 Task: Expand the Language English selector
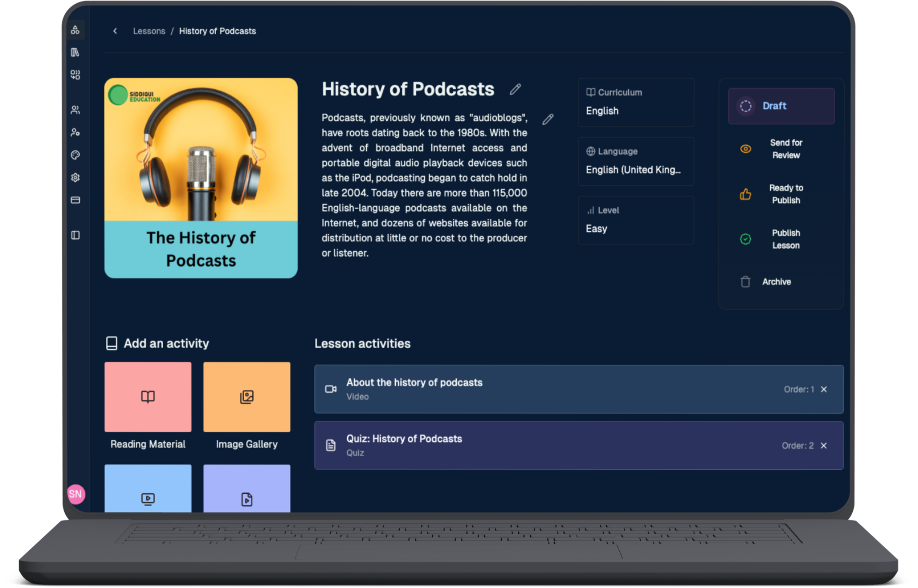pos(636,170)
